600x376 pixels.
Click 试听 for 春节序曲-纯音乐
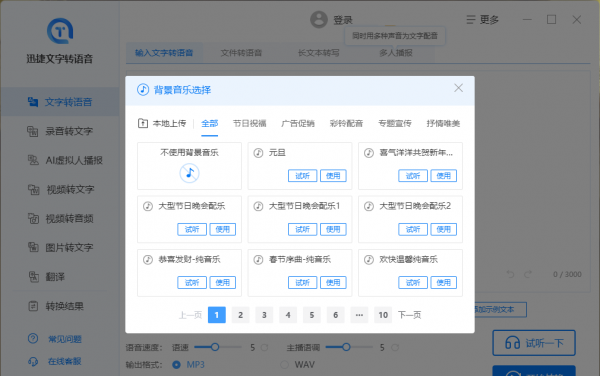click(302, 282)
